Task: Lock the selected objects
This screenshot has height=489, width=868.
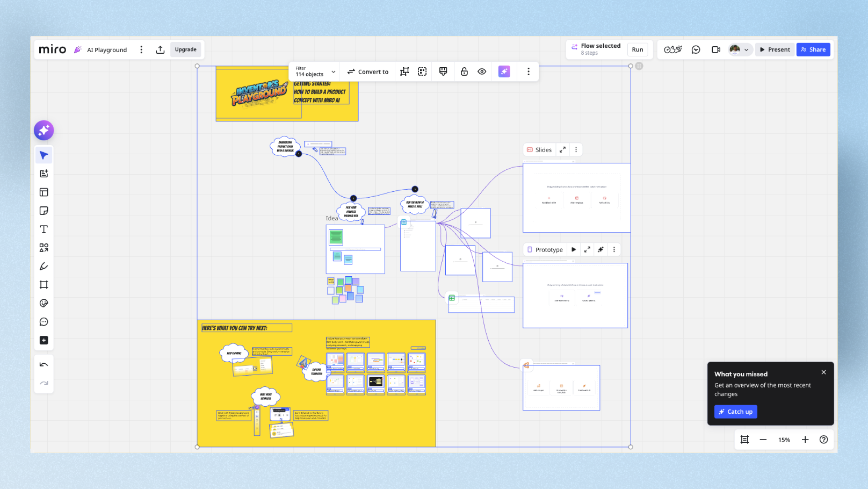Action: pos(464,71)
